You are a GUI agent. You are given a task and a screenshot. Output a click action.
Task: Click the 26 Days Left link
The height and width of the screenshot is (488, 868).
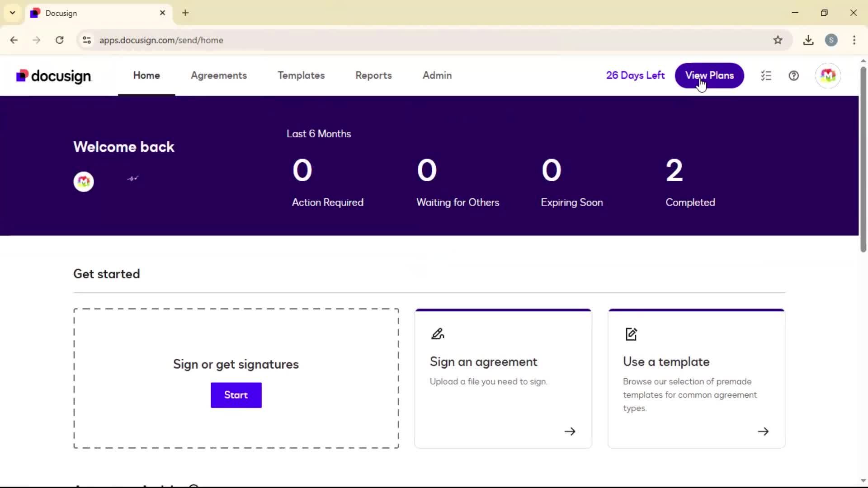click(x=635, y=75)
